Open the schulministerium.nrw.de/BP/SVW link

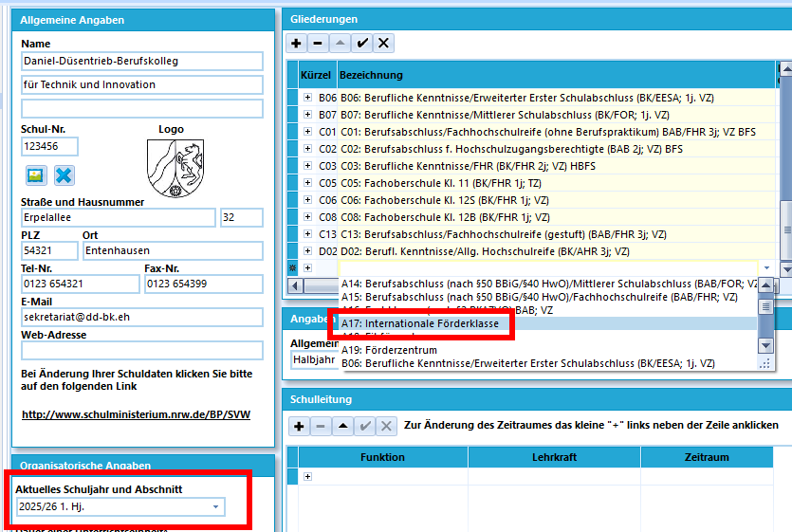click(136, 414)
